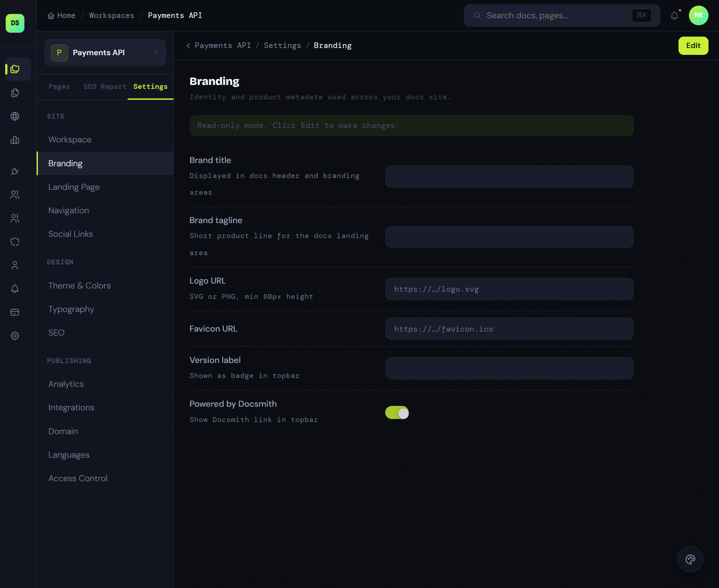Open the Access Control settings page
The height and width of the screenshot is (588, 719).
click(78, 478)
